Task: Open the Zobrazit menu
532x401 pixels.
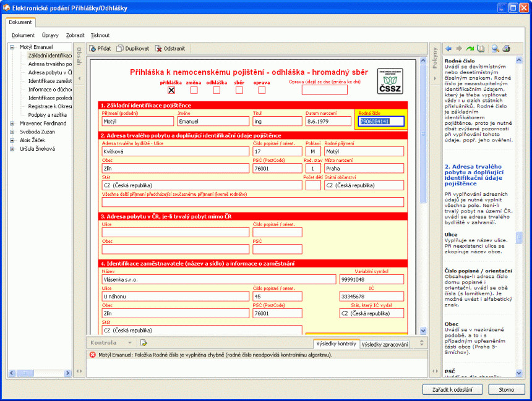Action: point(75,35)
